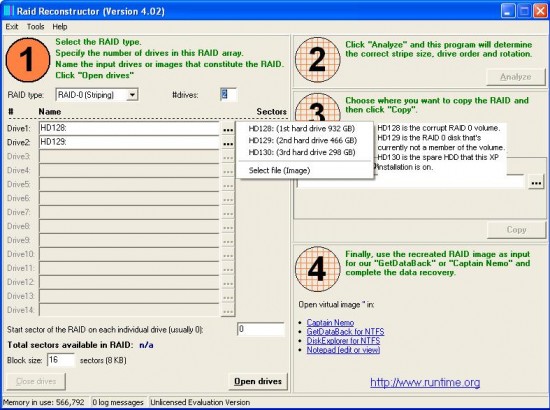Click the step 4 grid circle icon
Viewport: 550px width, 410px height.
coord(318,269)
